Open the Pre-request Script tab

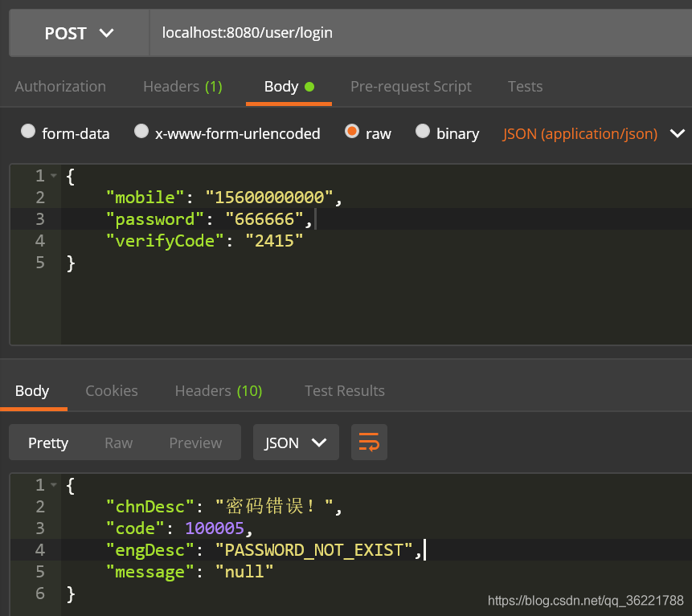pos(411,87)
